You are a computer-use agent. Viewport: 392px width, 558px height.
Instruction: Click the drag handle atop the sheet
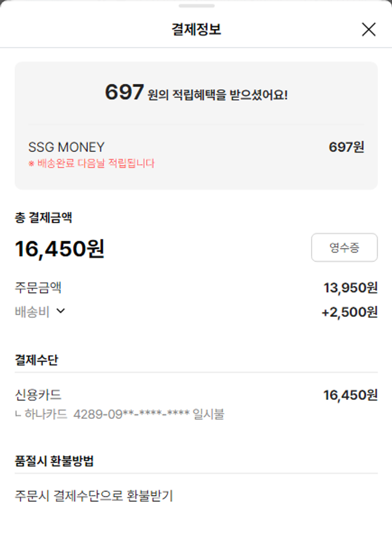point(196,6)
